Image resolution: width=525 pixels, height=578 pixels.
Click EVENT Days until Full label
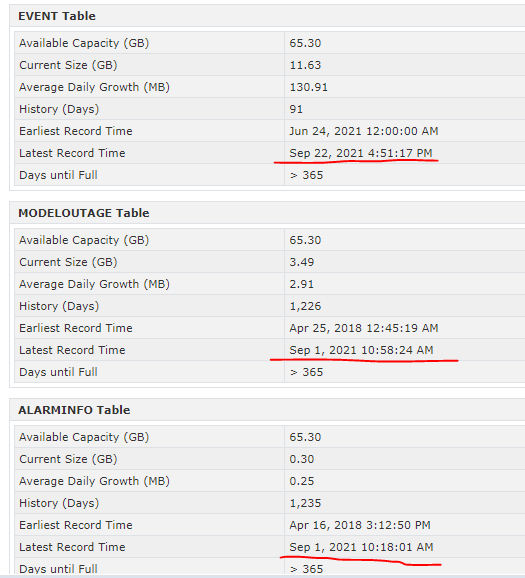coord(58,175)
